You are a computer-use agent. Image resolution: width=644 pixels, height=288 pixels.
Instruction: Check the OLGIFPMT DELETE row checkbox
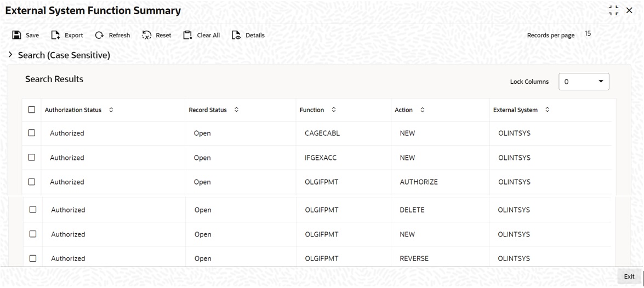pos(33,210)
